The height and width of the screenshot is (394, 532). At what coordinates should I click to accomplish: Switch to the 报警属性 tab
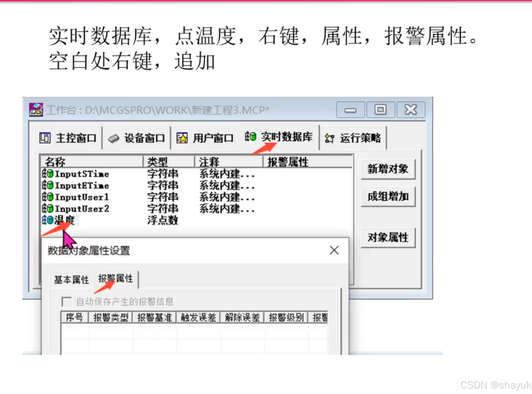coord(115,278)
